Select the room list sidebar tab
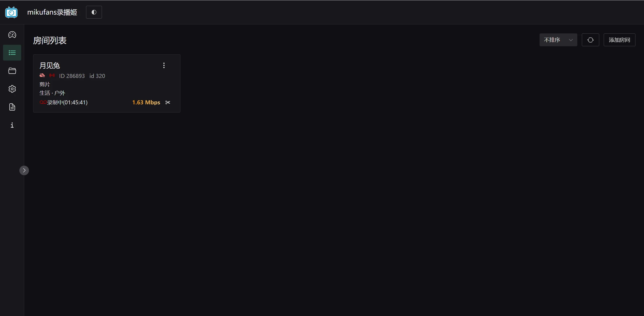 pyautogui.click(x=12, y=53)
